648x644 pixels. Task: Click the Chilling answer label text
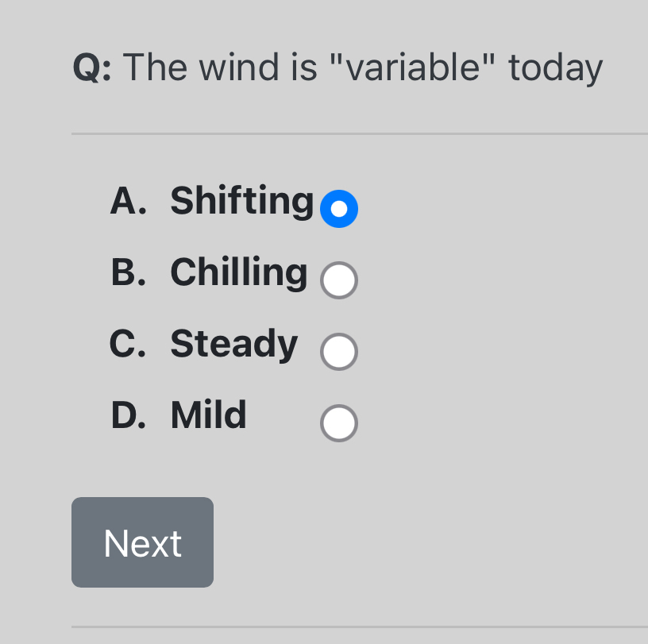click(237, 272)
